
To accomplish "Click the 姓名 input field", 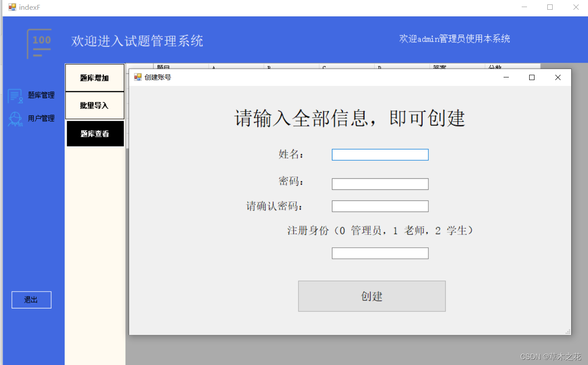I will 380,154.
